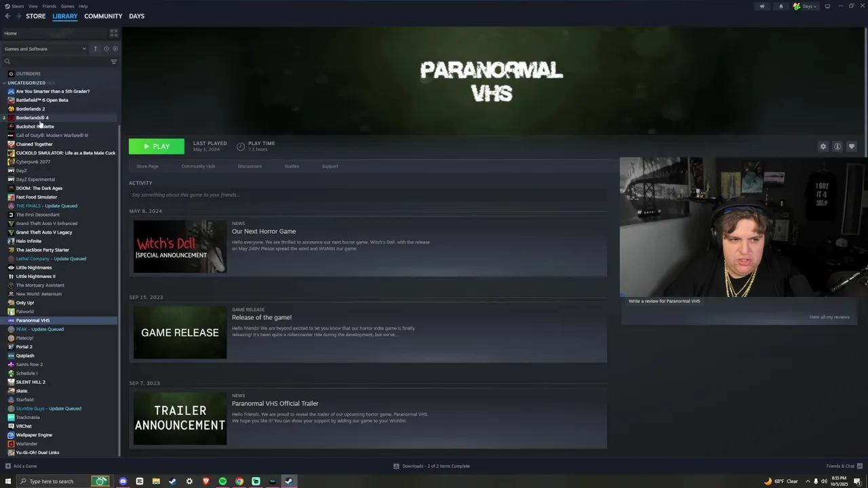Open the Help menu

[x=83, y=6]
